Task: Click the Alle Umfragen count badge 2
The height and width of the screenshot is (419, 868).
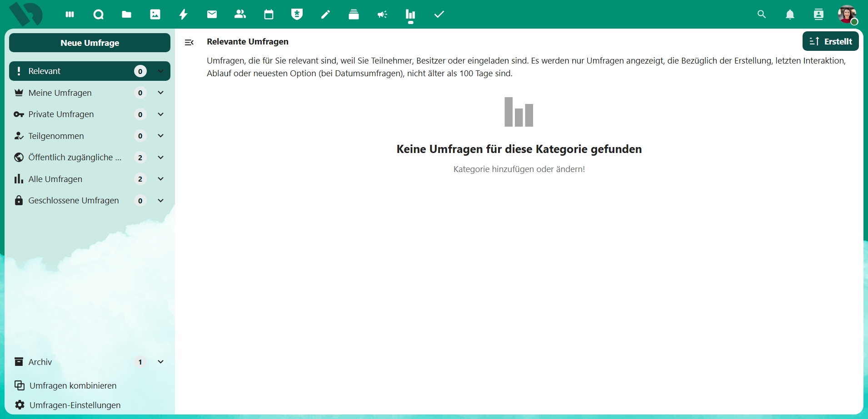Action: [x=140, y=179]
